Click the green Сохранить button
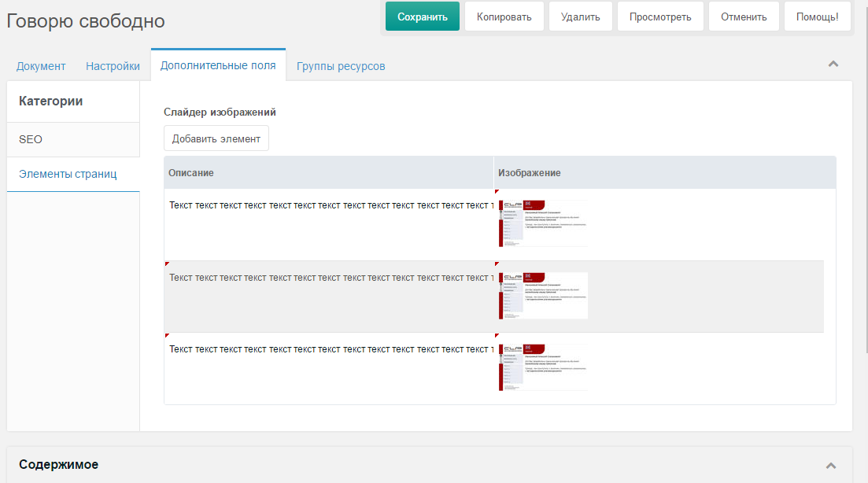868x483 pixels. click(423, 17)
